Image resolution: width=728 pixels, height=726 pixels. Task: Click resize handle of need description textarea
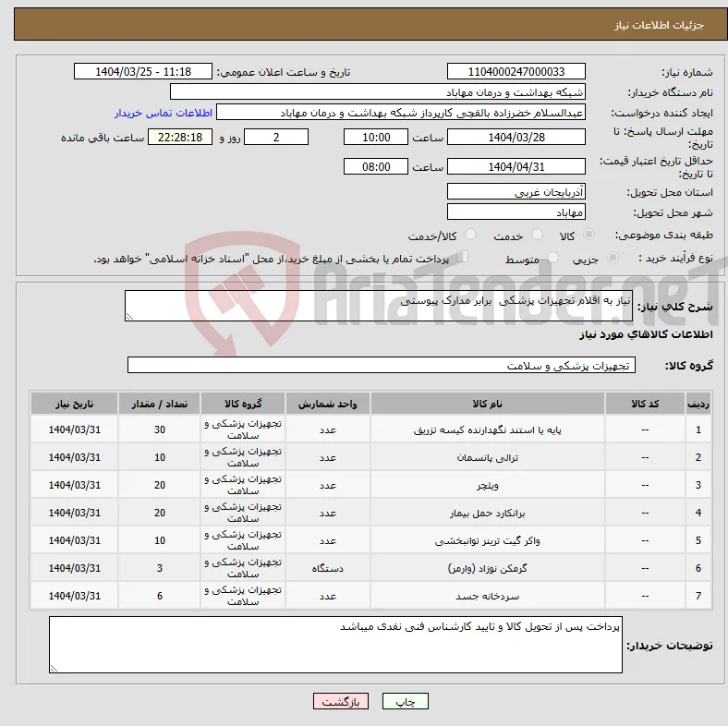tap(129, 317)
